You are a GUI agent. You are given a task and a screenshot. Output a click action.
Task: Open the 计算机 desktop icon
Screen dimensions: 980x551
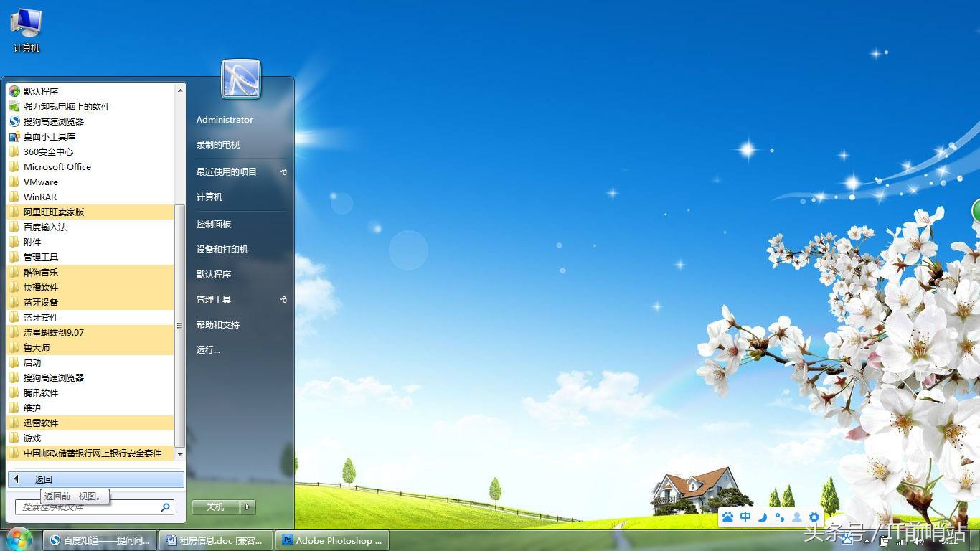click(25, 25)
